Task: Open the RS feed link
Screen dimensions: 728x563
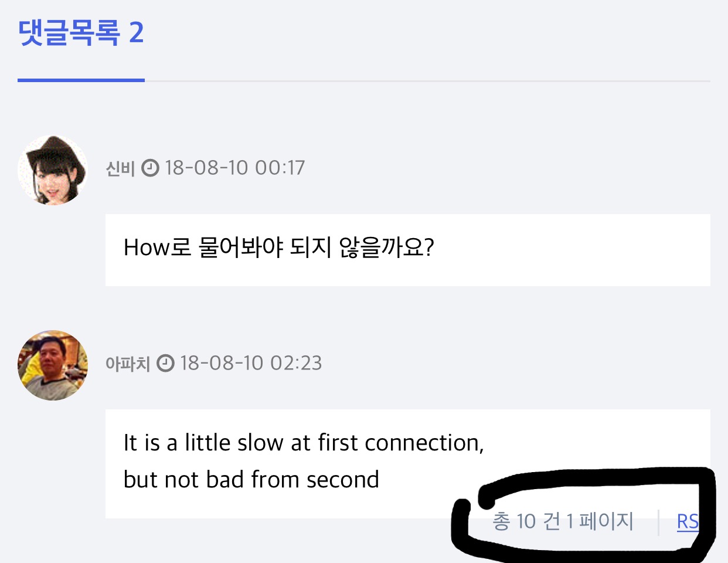Action: pos(688,521)
